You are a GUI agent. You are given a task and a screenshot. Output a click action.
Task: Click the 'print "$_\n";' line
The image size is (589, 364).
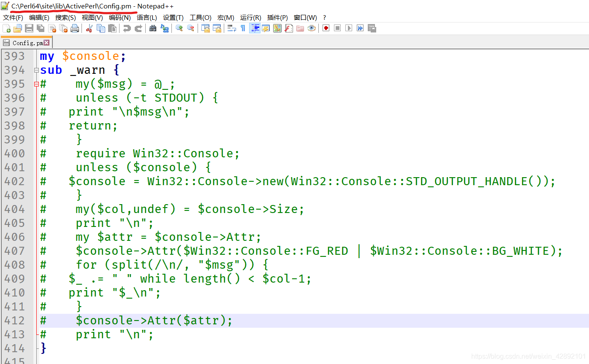(115, 293)
